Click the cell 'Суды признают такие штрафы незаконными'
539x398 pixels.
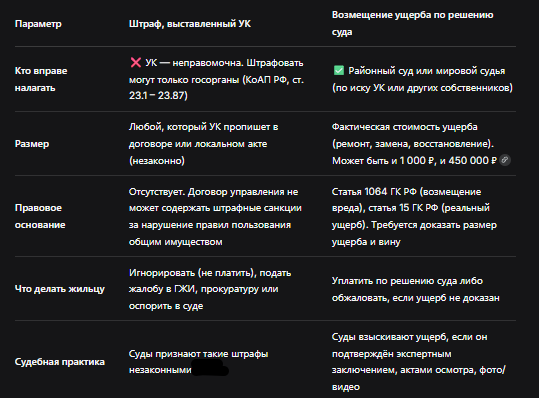pos(199,362)
